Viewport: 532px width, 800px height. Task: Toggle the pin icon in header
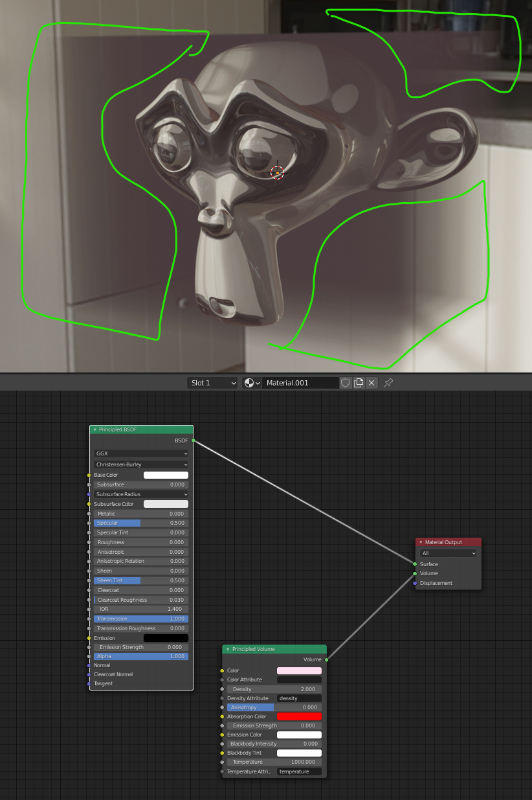tap(388, 383)
